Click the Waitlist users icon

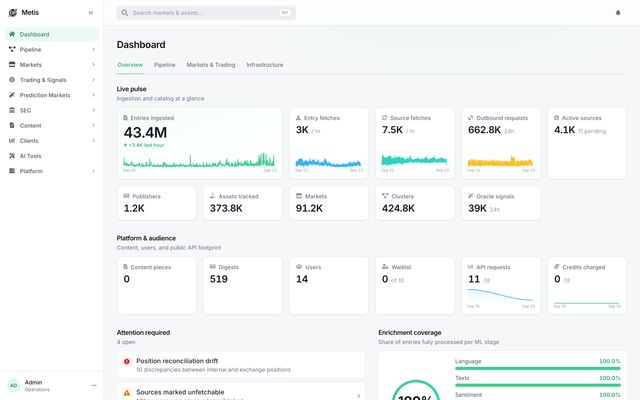tap(385, 267)
